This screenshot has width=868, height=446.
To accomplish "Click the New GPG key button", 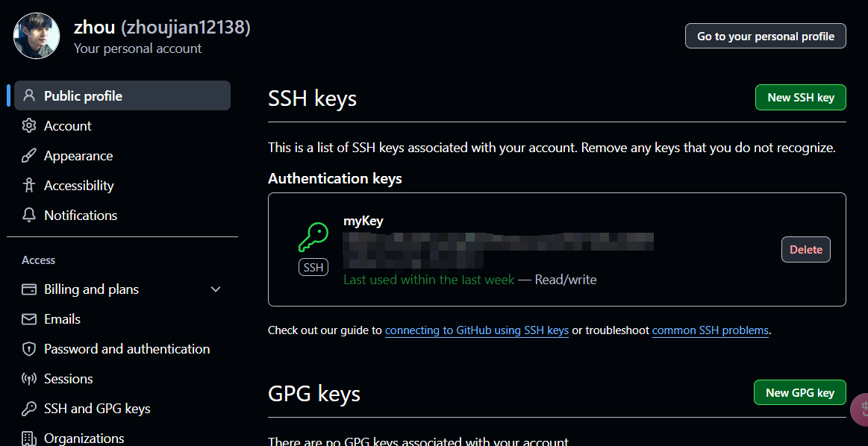I will point(800,393).
